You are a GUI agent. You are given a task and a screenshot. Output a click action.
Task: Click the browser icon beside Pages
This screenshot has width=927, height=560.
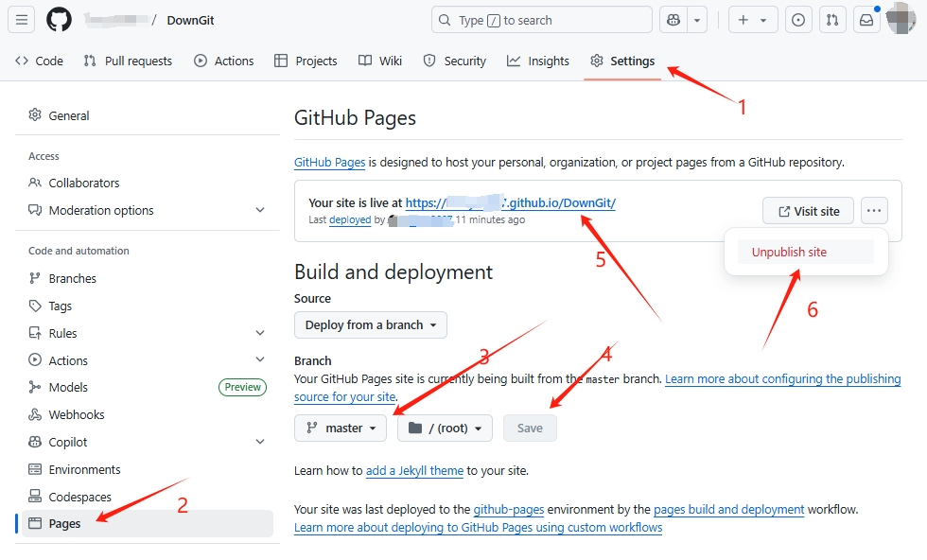[x=35, y=523]
